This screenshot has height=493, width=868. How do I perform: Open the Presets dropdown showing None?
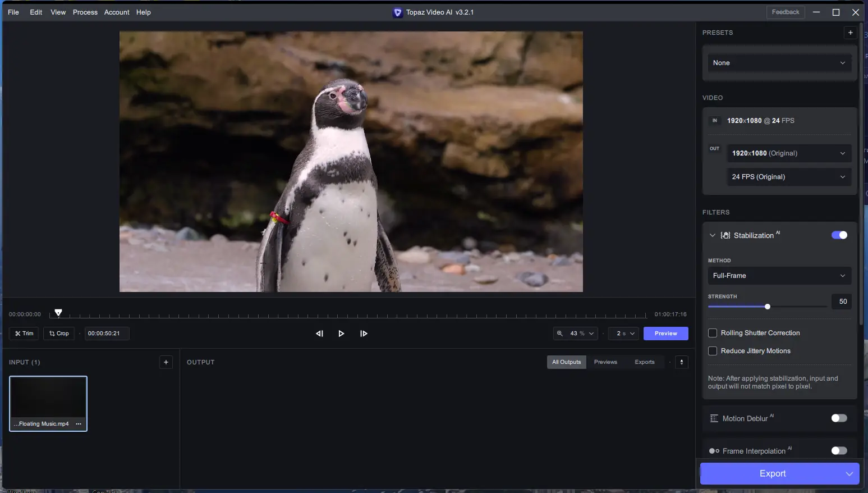click(x=779, y=63)
